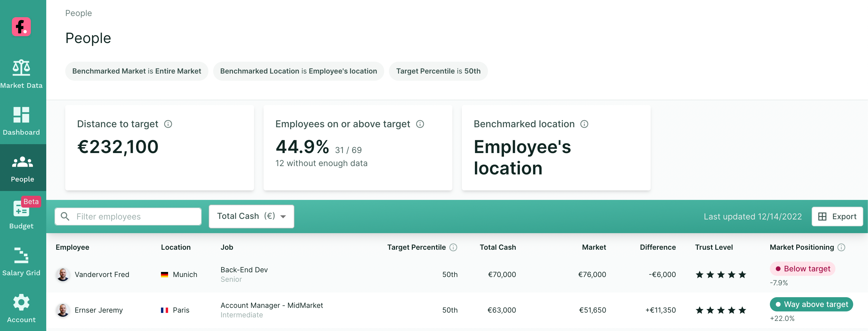Click Vandervort Fred's trust level stars

pyautogui.click(x=720, y=275)
